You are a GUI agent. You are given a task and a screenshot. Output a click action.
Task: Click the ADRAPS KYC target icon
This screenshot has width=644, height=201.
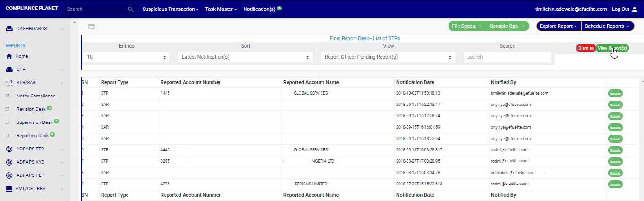(x=9, y=162)
